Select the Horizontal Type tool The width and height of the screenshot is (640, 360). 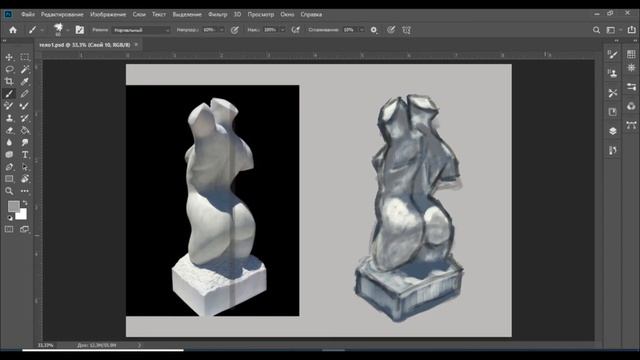25,155
